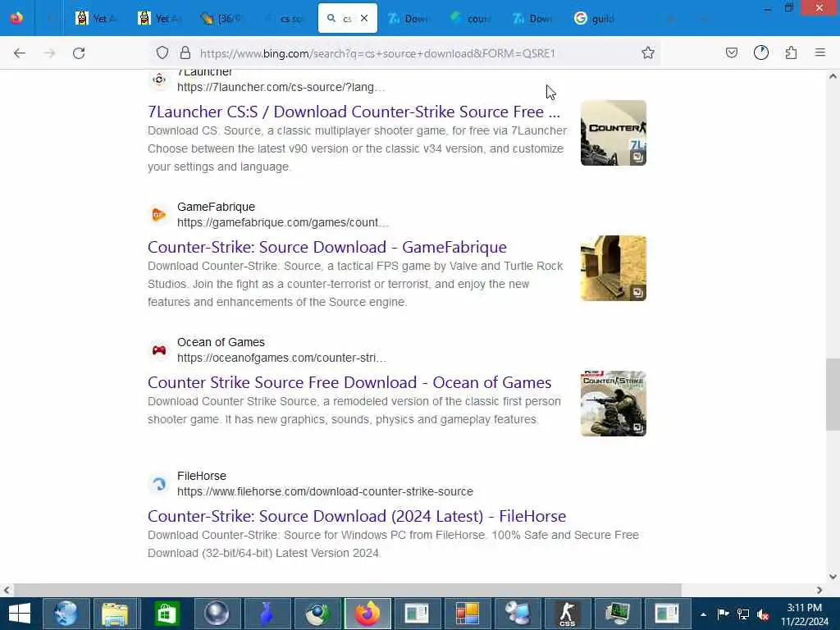
Task: Click the vertical scrollbar up arrow
Action: coord(833,76)
